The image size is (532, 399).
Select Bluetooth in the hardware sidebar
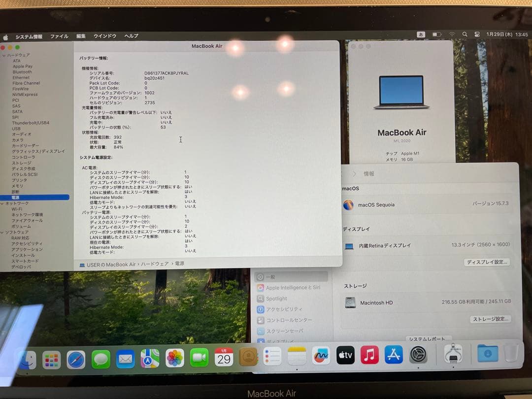point(23,72)
